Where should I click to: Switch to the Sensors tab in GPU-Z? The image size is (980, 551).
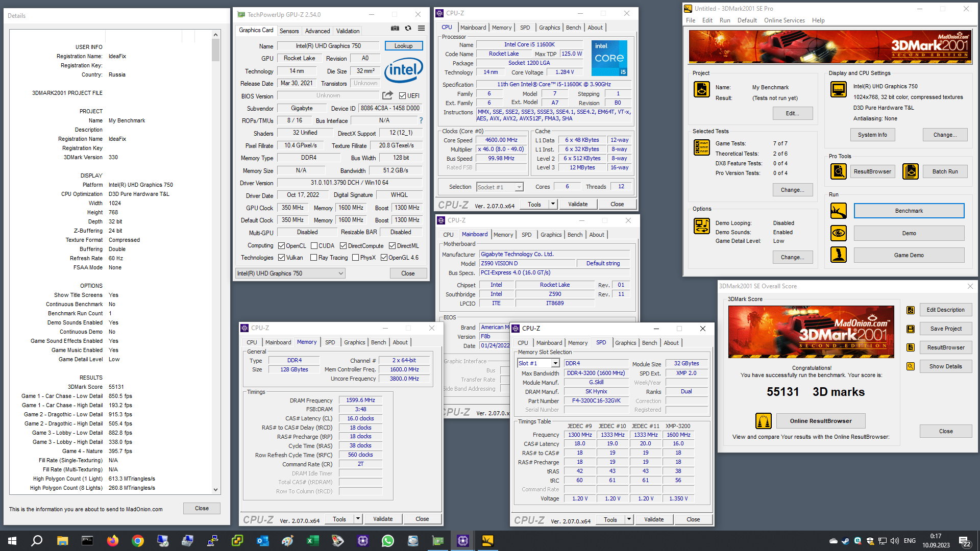tap(289, 31)
